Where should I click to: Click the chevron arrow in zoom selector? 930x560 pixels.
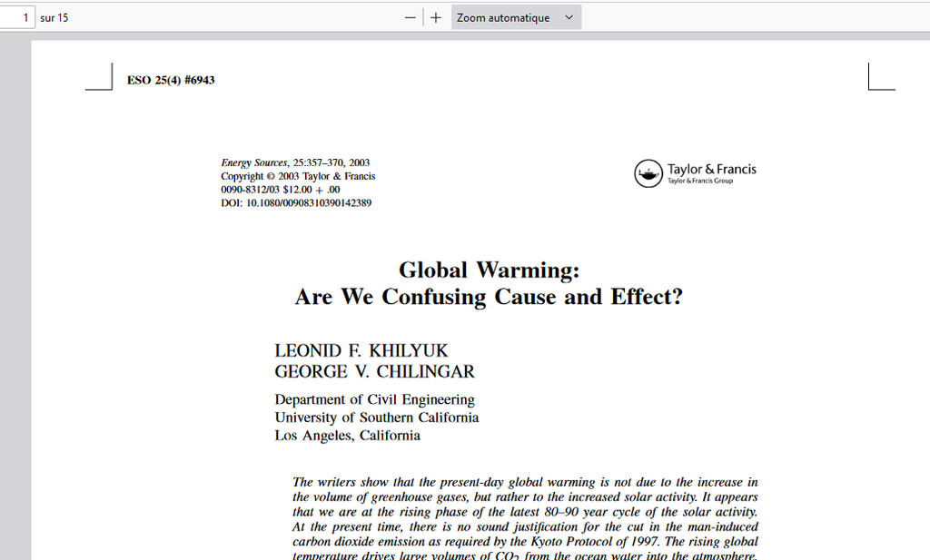point(569,17)
